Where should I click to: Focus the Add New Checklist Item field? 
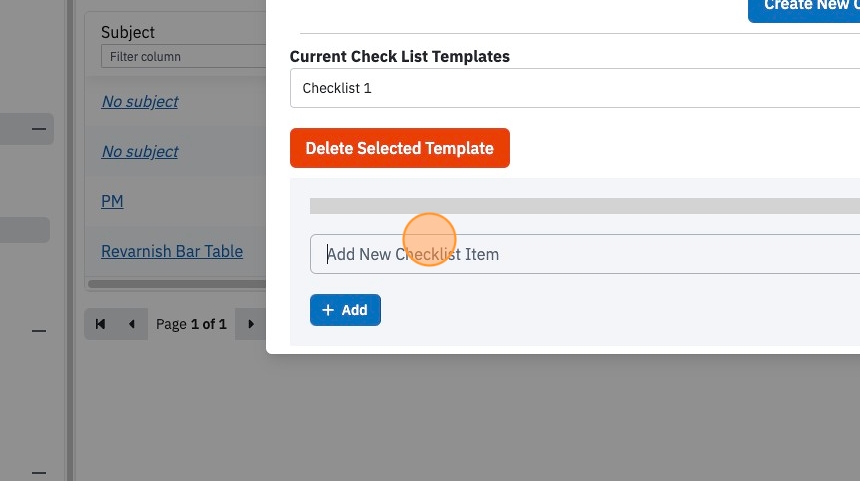click(x=585, y=254)
